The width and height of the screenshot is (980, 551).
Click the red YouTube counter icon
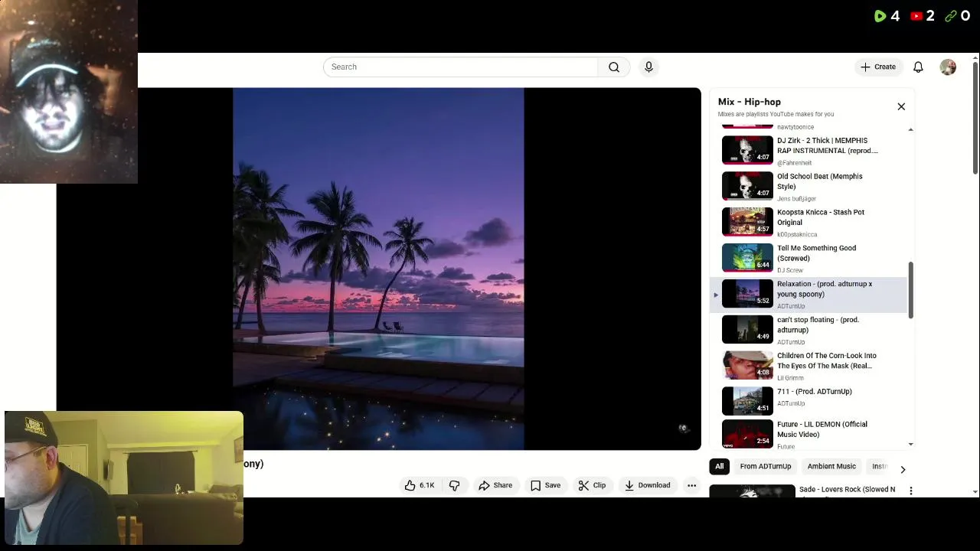[x=916, y=16]
